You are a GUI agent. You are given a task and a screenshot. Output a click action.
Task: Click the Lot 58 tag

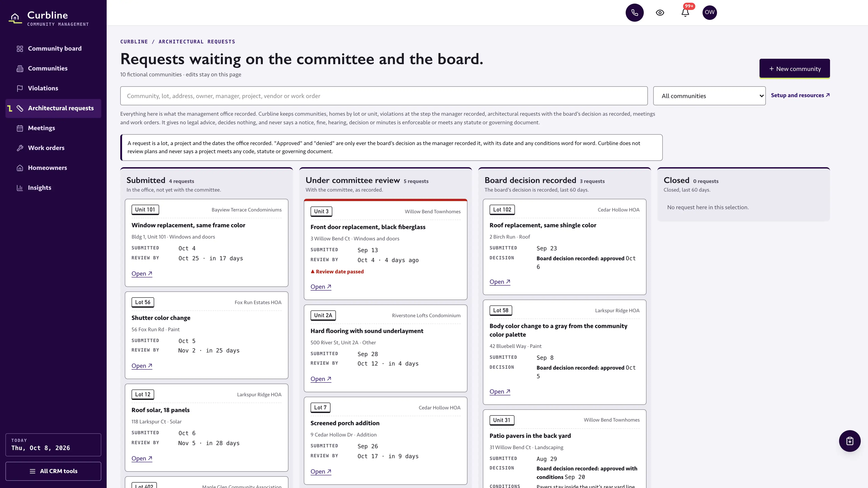(501, 310)
